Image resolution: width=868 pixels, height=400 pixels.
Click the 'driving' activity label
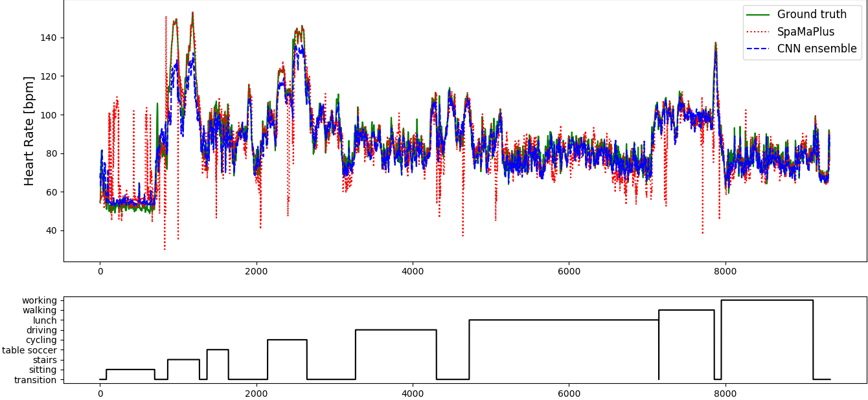tap(42, 330)
